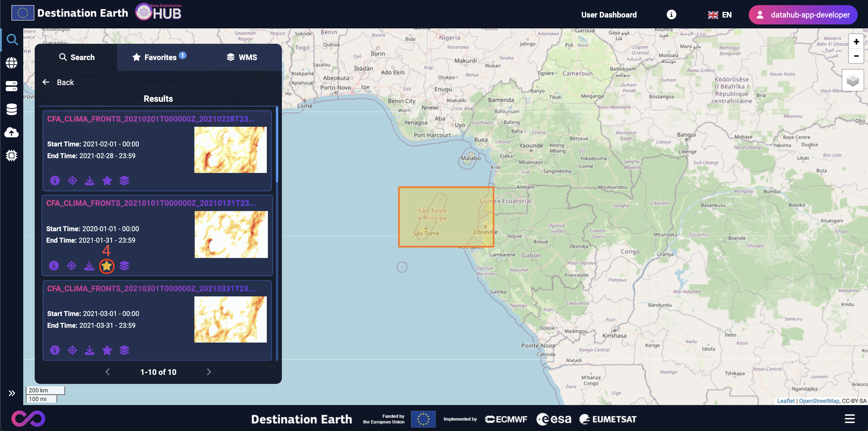The height and width of the screenshot is (431, 868).
Task: Show layers for the 20210301 FRONTS result
Action: 124,350
